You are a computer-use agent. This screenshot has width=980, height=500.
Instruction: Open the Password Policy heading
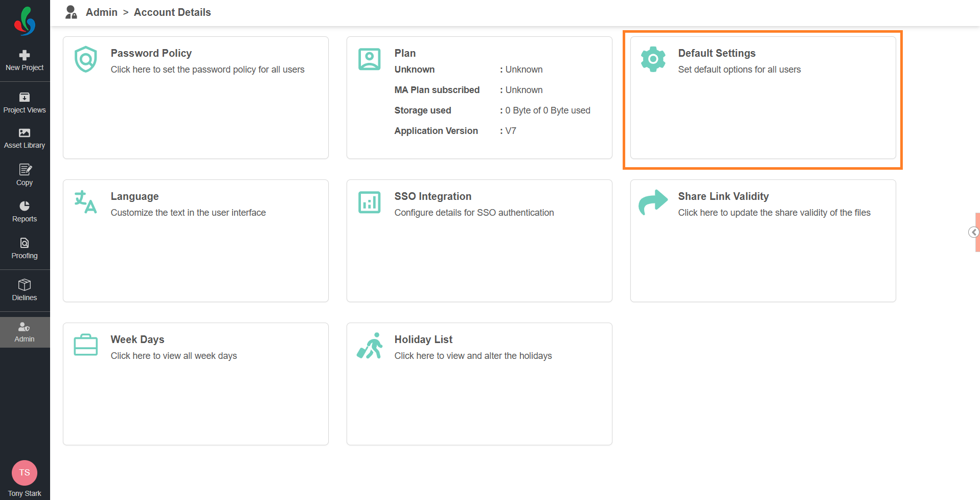tap(151, 53)
